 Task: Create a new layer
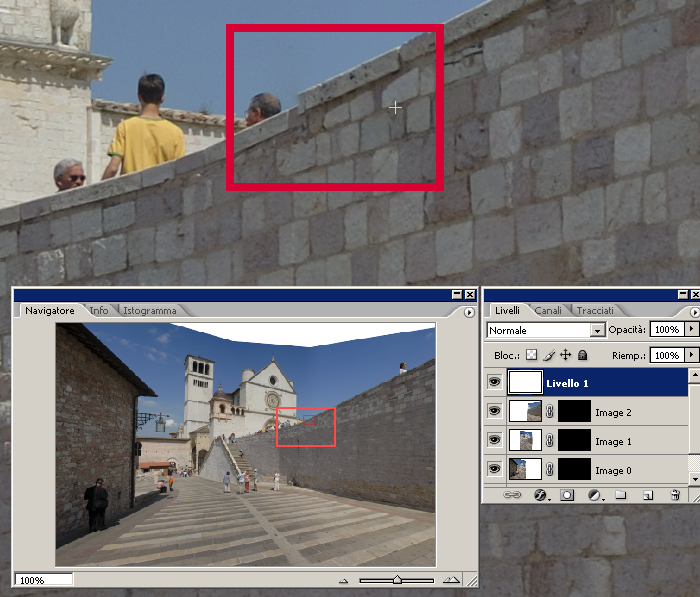[648, 495]
